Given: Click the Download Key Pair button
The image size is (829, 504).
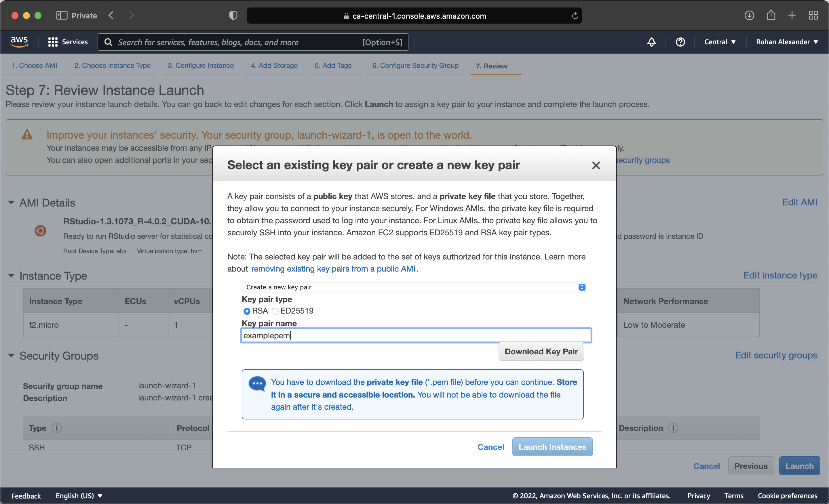Looking at the screenshot, I should pyautogui.click(x=541, y=351).
